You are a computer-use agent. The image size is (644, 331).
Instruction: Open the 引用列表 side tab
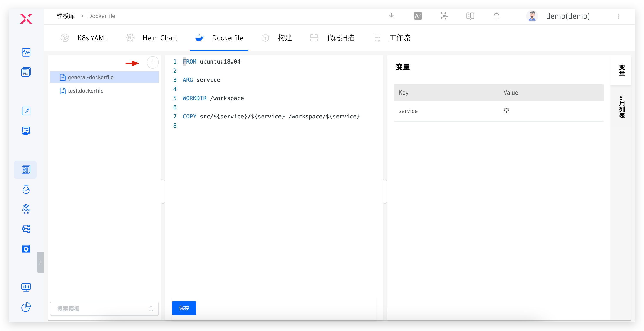coord(622,106)
